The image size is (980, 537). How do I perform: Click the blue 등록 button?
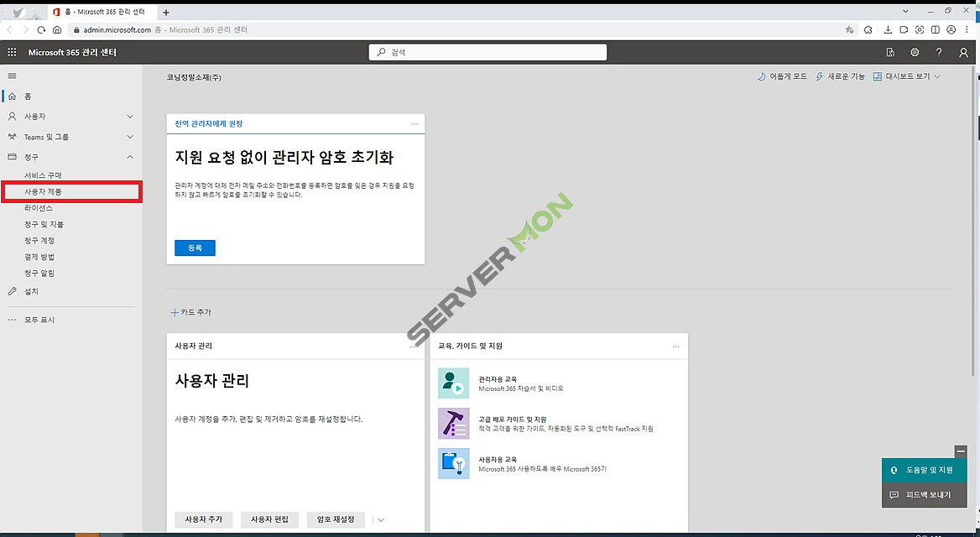195,248
